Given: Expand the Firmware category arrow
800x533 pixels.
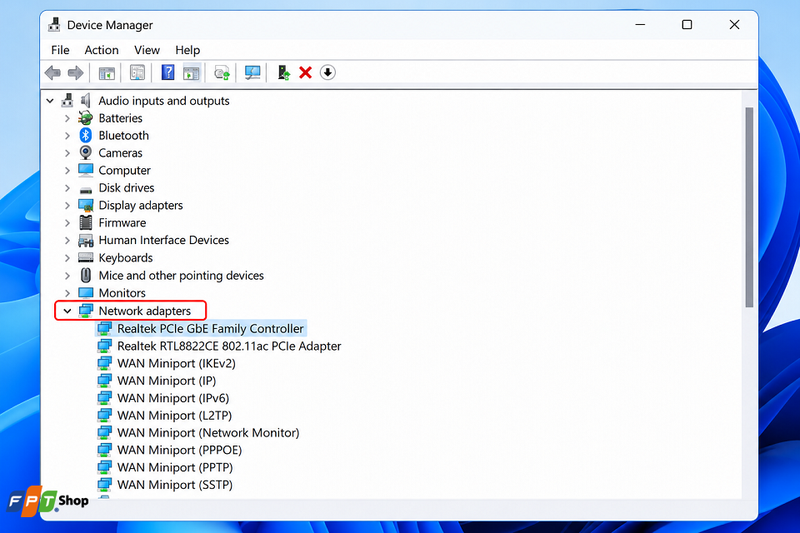Looking at the screenshot, I should 67,222.
